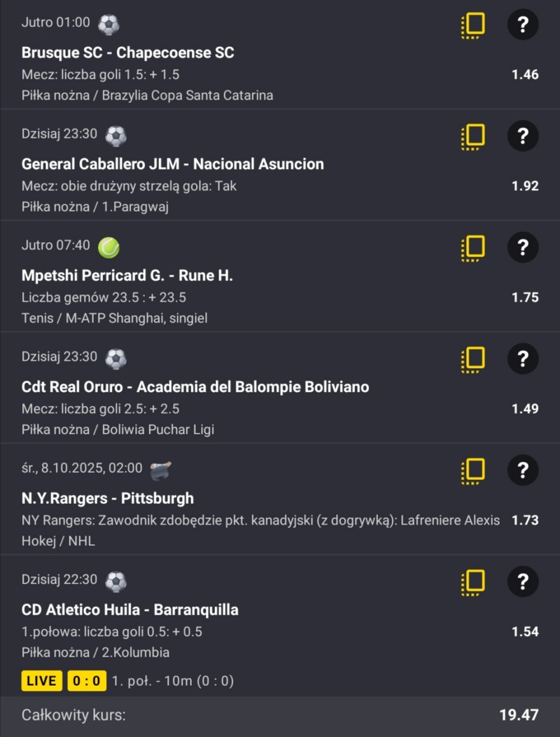The image size is (560, 737).
Task: Open help for N.Y.Rangers - Pittsburgh bet
Action: click(x=523, y=470)
